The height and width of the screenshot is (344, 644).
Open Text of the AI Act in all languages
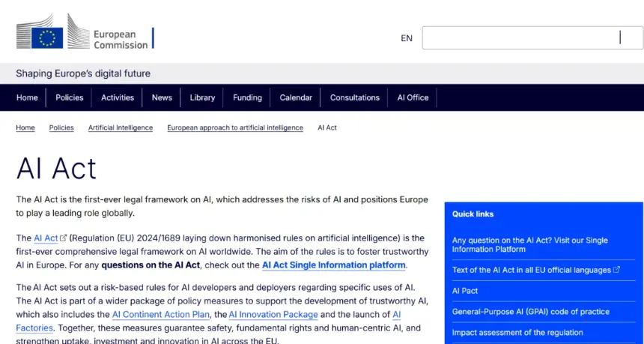click(x=536, y=270)
